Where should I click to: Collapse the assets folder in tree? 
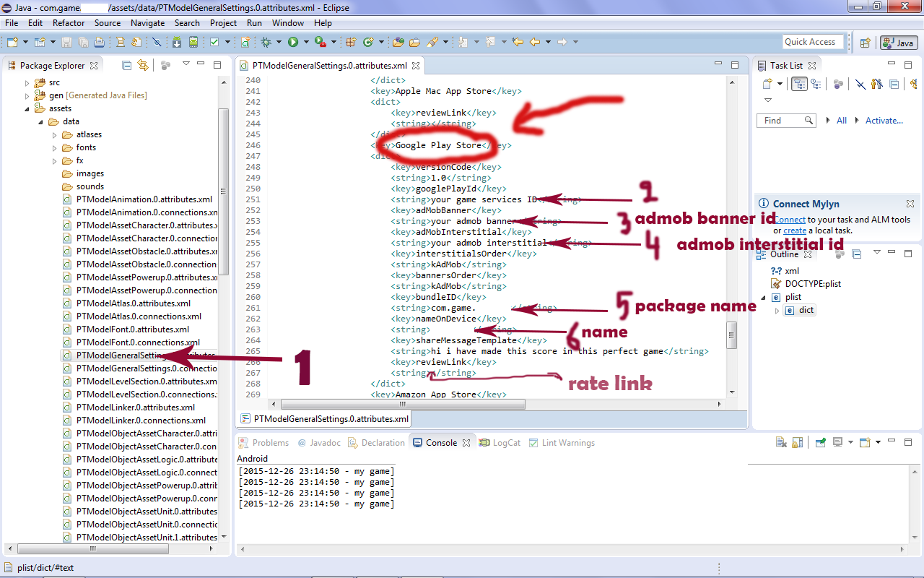coord(28,108)
